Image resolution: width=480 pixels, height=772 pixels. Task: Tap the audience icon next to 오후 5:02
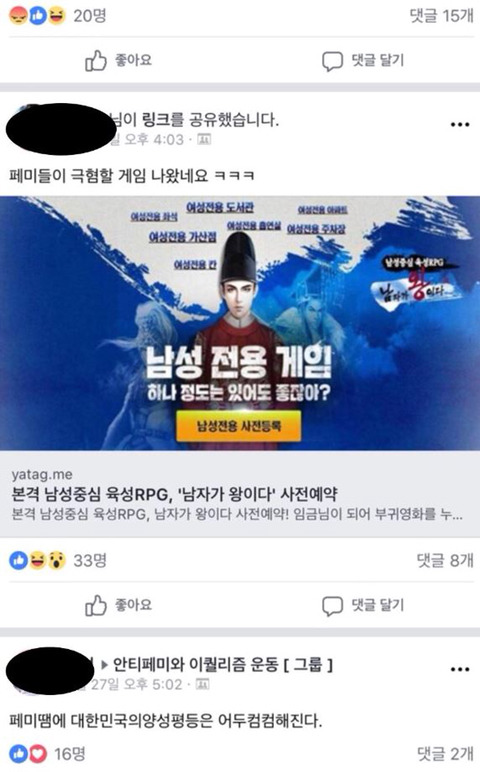coord(202,684)
